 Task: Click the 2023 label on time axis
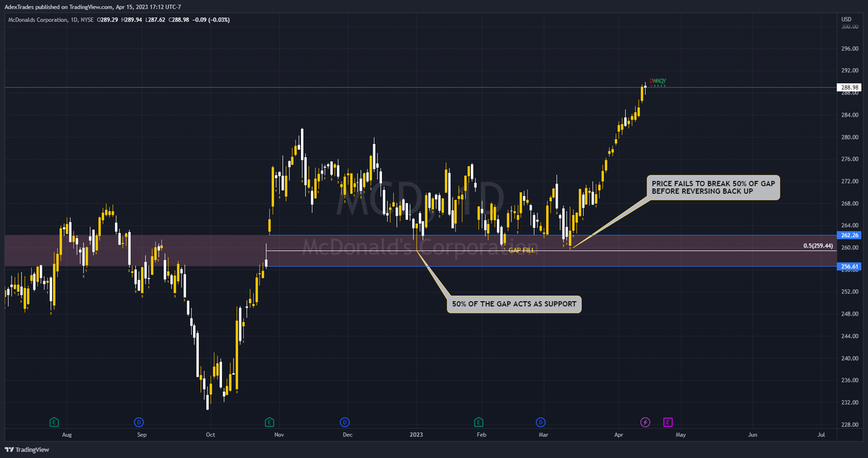(417, 435)
